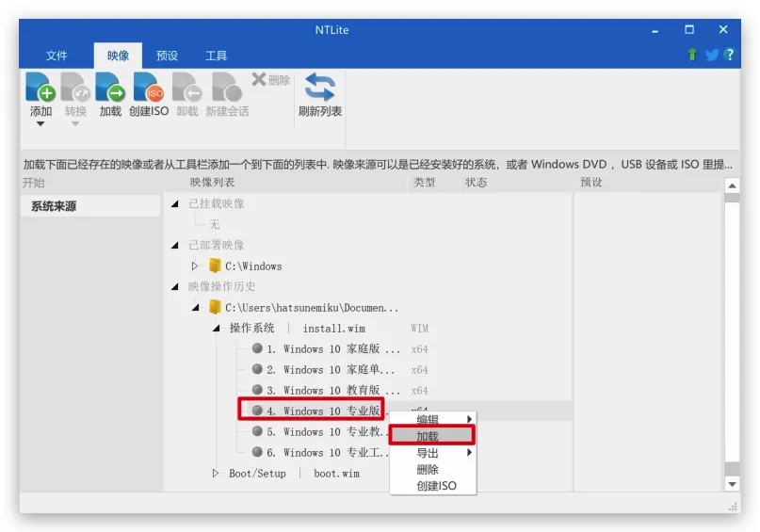Click the help question mark icon
The image size is (760, 532).
pyautogui.click(x=730, y=55)
